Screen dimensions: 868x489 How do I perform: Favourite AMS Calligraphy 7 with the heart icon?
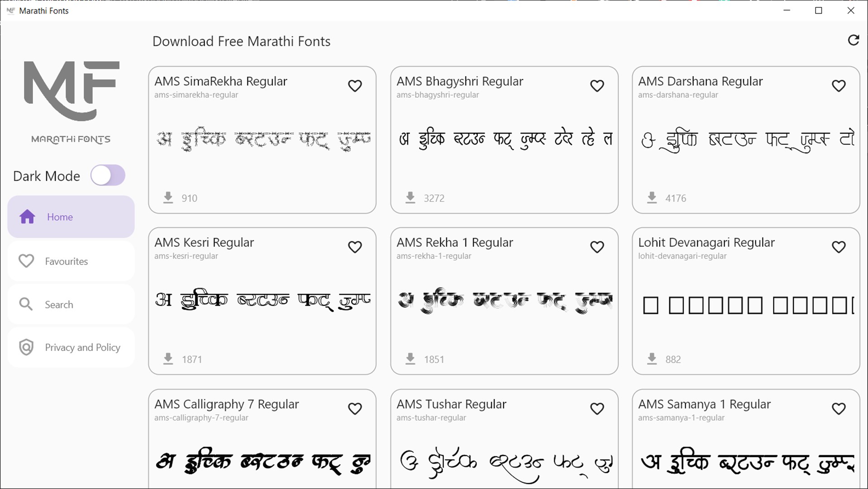tap(355, 408)
